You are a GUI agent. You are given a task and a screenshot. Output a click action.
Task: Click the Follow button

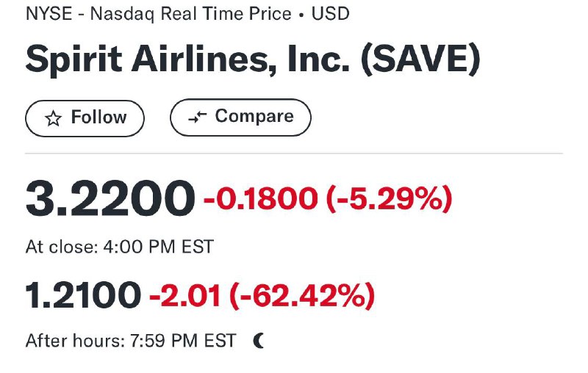coord(85,118)
